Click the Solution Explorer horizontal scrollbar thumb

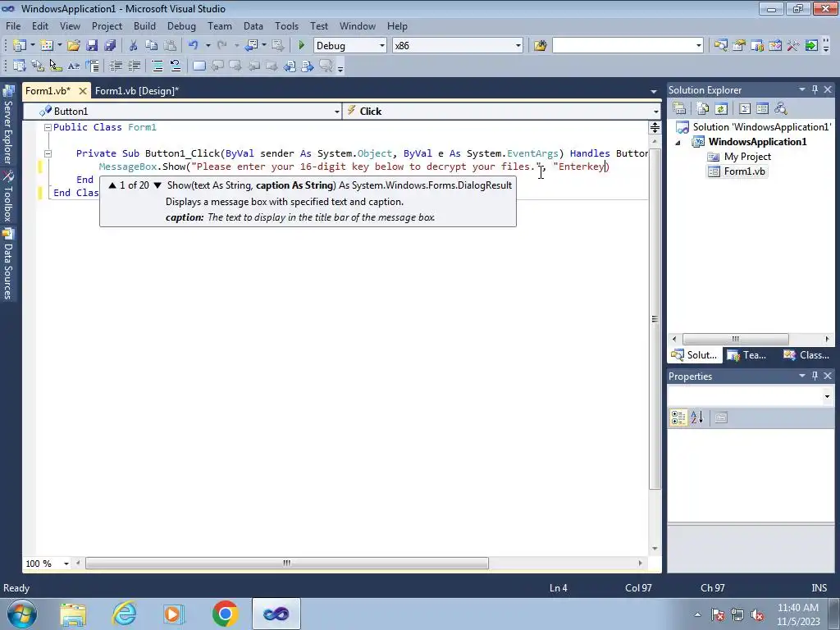click(x=735, y=339)
